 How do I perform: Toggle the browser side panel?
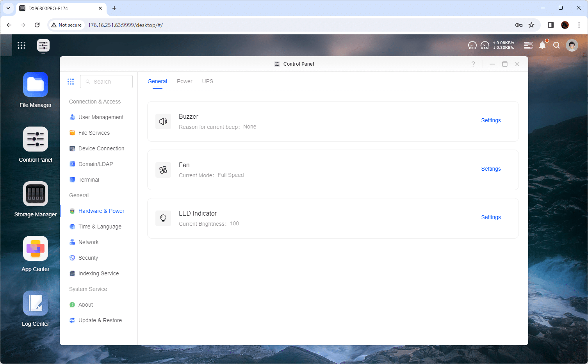[551, 25]
